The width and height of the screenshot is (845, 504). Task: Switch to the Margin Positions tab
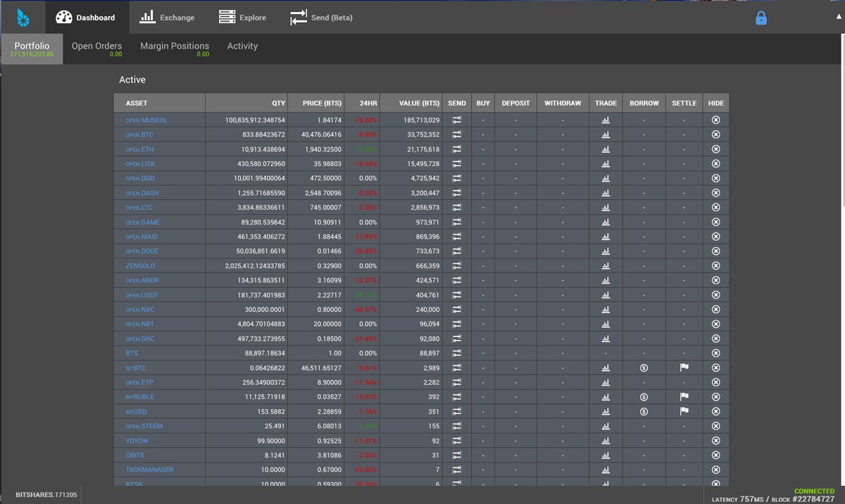click(x=175, y=49)
